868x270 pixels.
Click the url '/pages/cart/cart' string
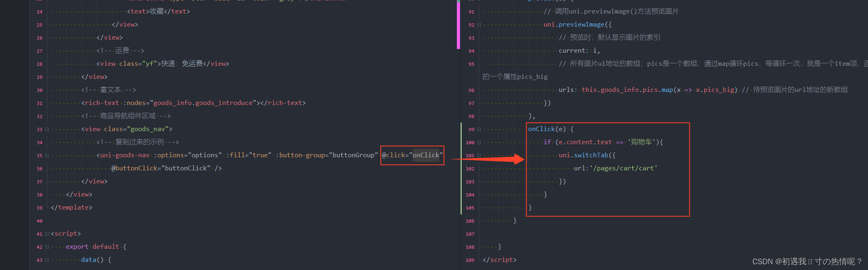(623, 168)
